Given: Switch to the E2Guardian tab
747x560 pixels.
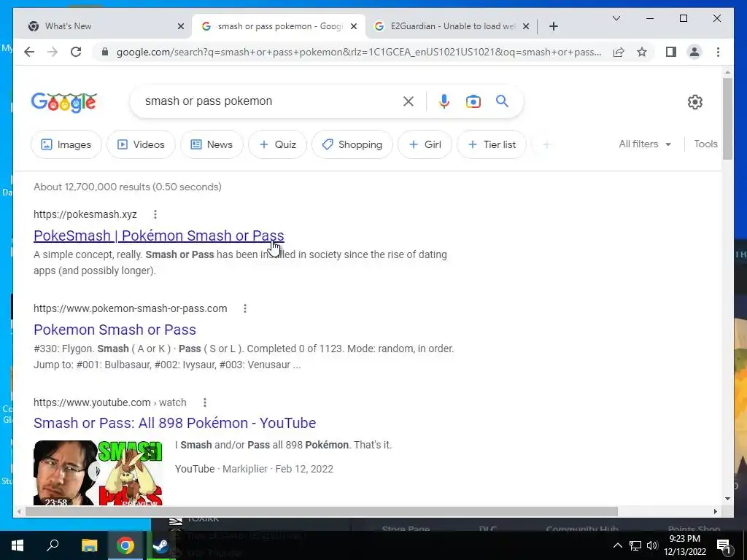Looking at the screenshot, I should [x=453, y=26].
